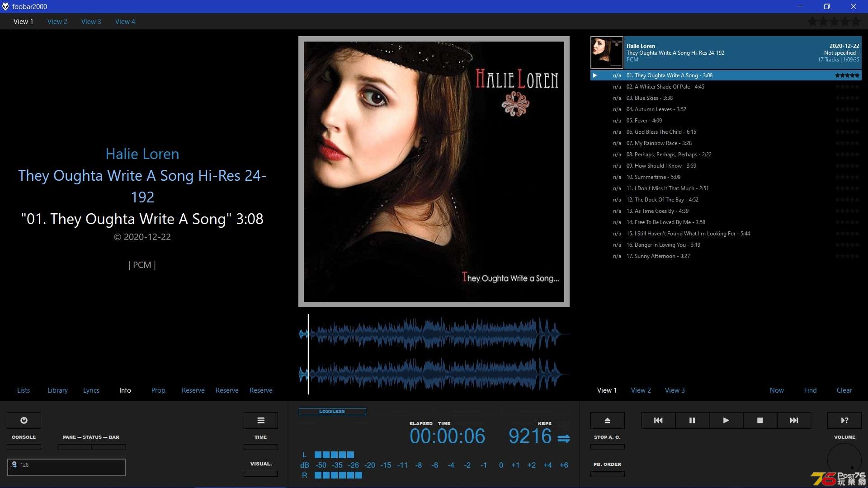Select track 08. Perhaps, Perhaps, Perhaps
Screen dimensions: 868x488
[x=726, y=155]
